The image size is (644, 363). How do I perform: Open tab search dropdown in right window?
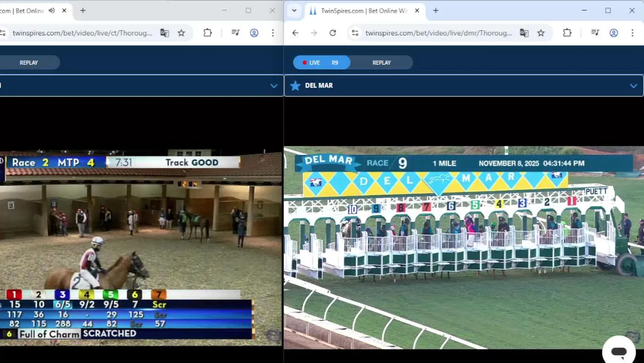pyautogui.click(x=294, y=11)
